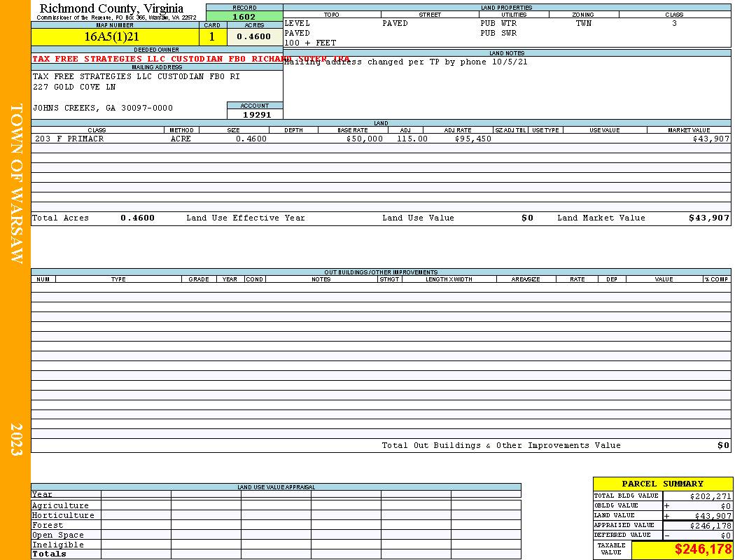
Task: Click the land row market value $43,907
Action: (x=710, y=139)
